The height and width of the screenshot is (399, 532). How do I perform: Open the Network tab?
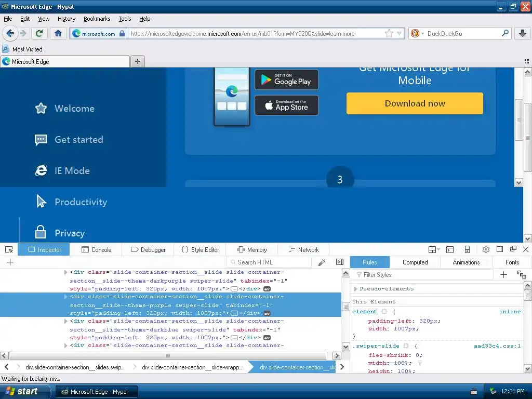point(303,250)
